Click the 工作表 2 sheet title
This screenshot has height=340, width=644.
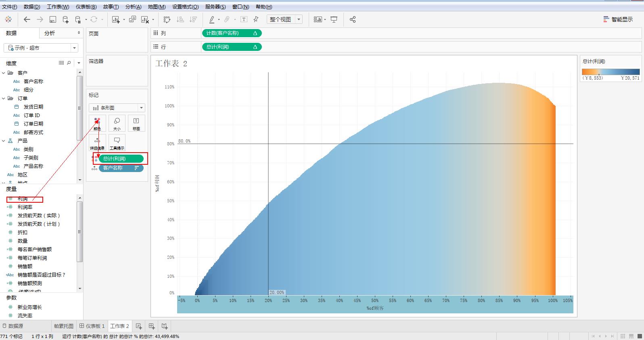pos(171,63)
